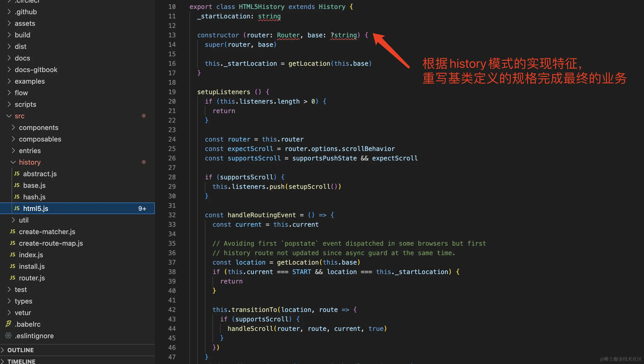Collapse the history folder
644x364 pixels.
(x=29, y=162)
